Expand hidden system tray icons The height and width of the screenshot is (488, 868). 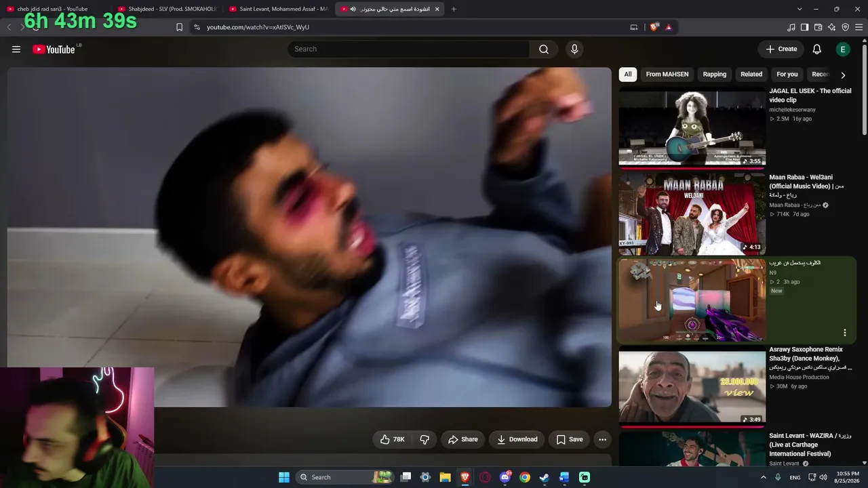click(764, 477)
